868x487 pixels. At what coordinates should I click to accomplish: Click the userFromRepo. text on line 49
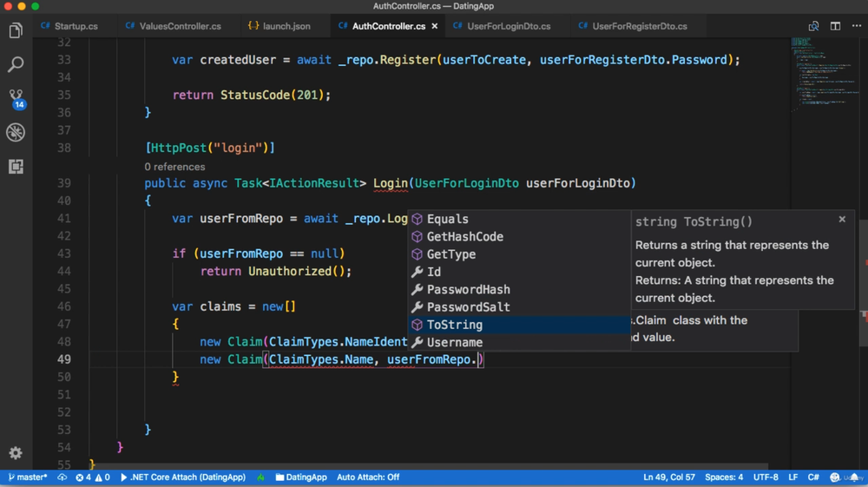click(x=431, y=359)
